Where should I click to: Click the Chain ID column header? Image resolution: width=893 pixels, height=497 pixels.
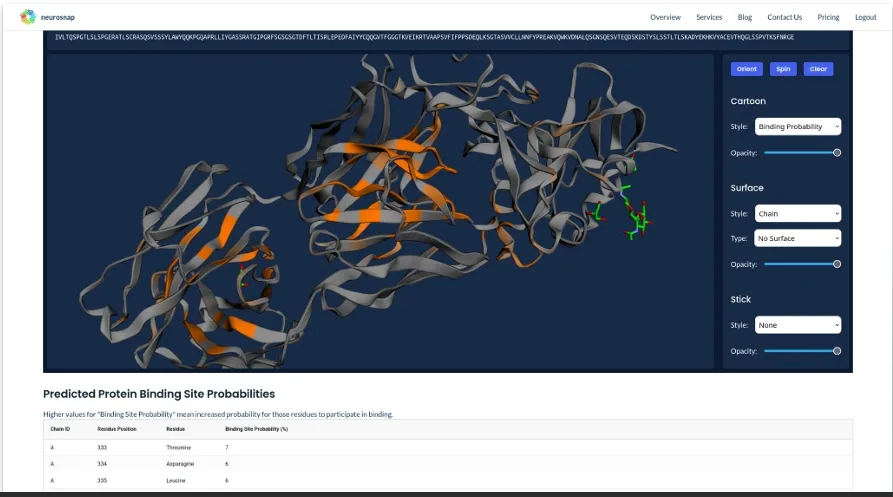point(60,429)
